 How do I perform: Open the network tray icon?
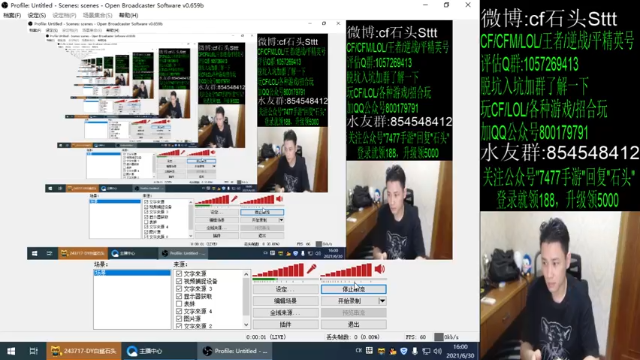[426, 351]
